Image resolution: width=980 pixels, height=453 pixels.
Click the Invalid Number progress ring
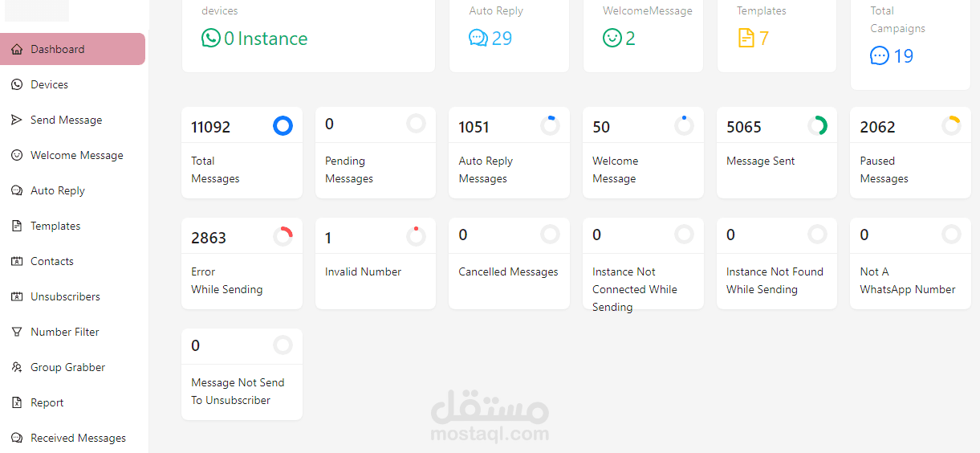416,236
